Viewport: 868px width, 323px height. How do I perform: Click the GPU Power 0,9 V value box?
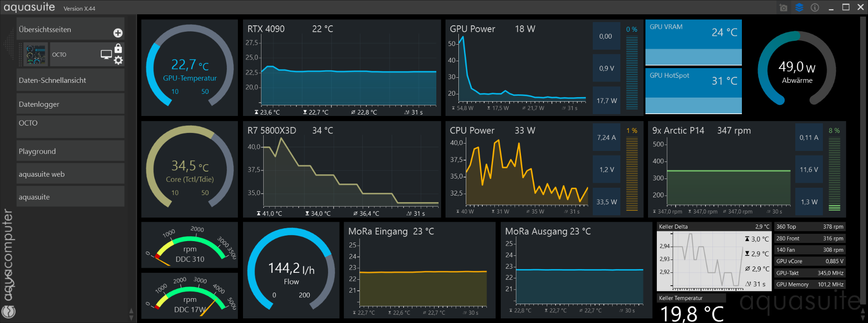[x=606, y=68]
